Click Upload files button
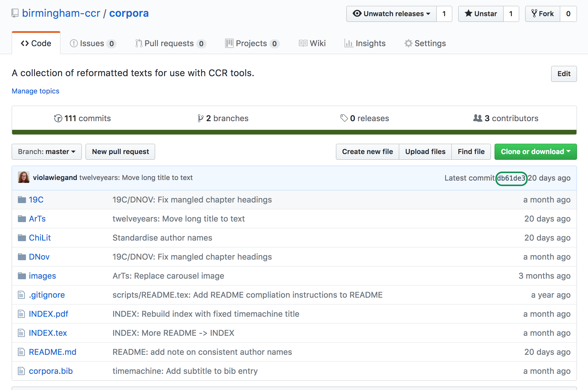 click(x=425, y=152)
